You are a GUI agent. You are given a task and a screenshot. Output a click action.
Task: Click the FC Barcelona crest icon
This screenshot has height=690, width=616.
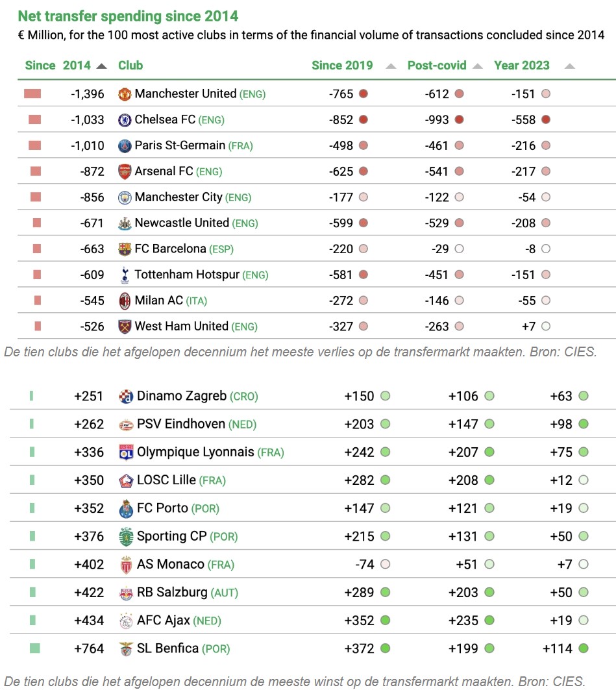point(125,249)
